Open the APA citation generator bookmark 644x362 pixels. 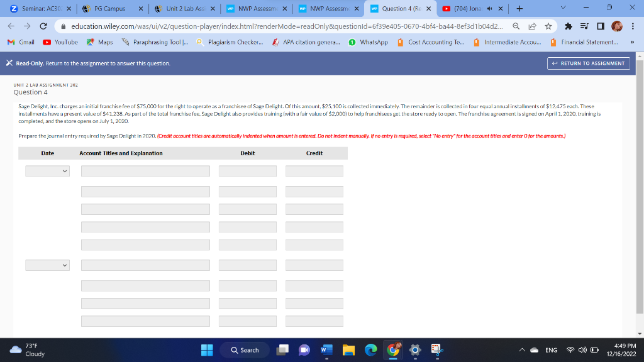click(x=306, y=42)
